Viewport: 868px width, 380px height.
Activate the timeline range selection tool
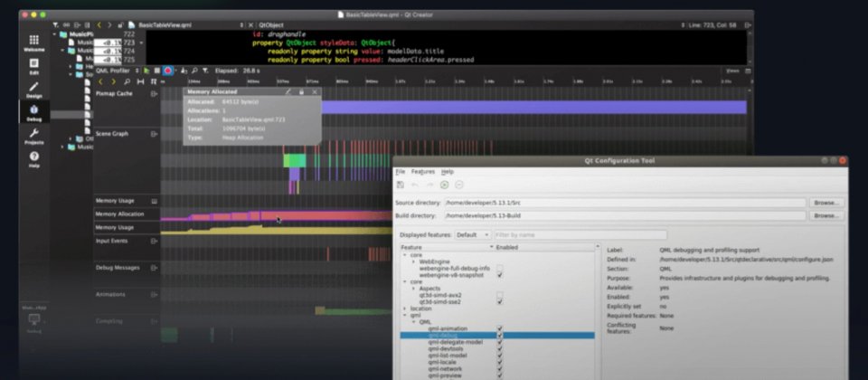pos(141,81)
